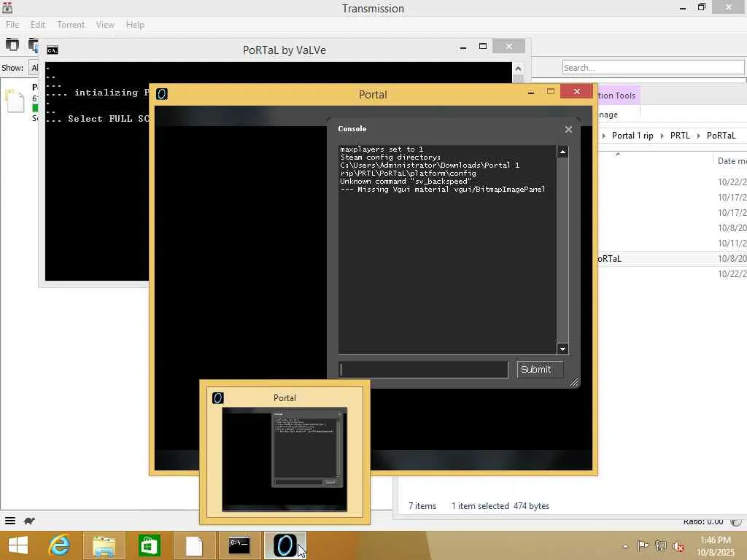Click the Console resize grip corner
Screen dimensions: 747x560
pos(573,382)
